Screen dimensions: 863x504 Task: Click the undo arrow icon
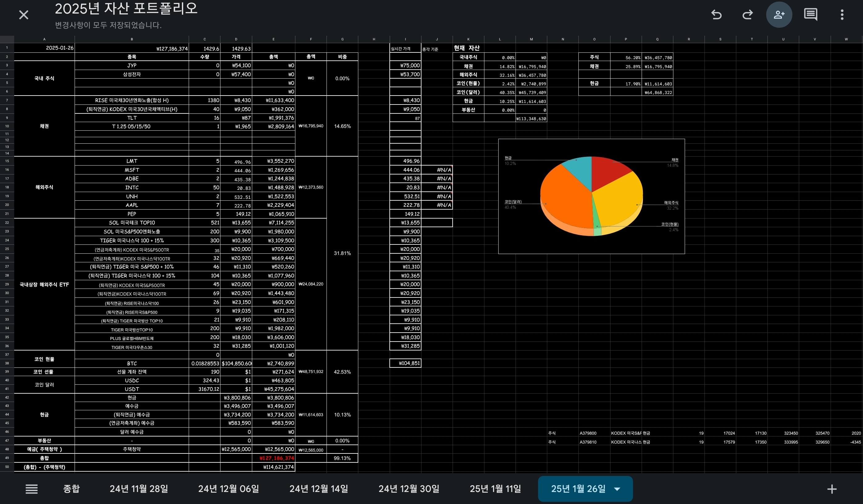(717, 15)
